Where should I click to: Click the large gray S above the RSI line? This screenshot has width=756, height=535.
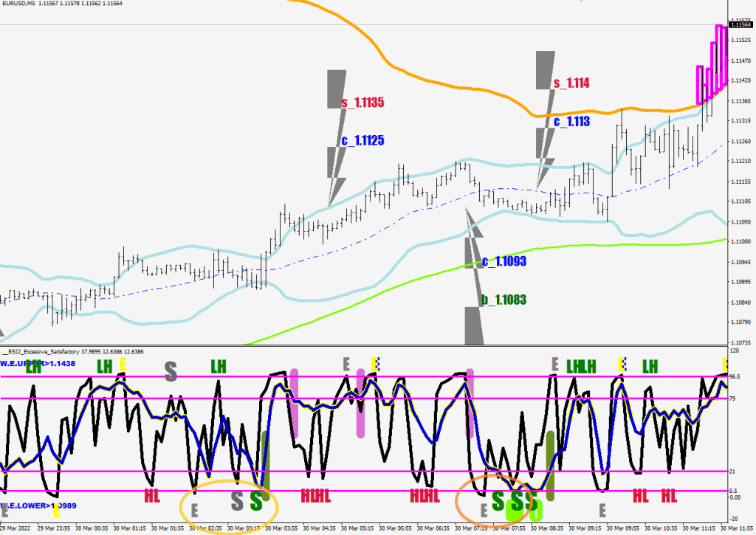171,370
